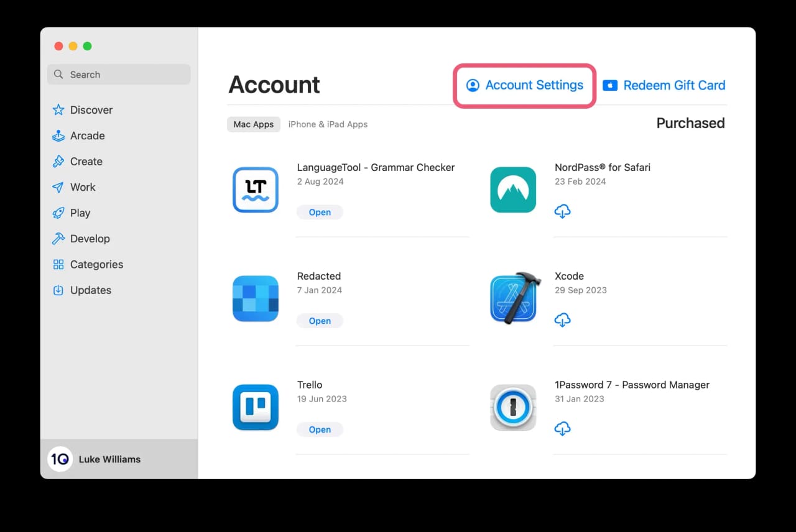
Task: Switch to the iPhone & iPad Apps tab
Action: (328, 124)
